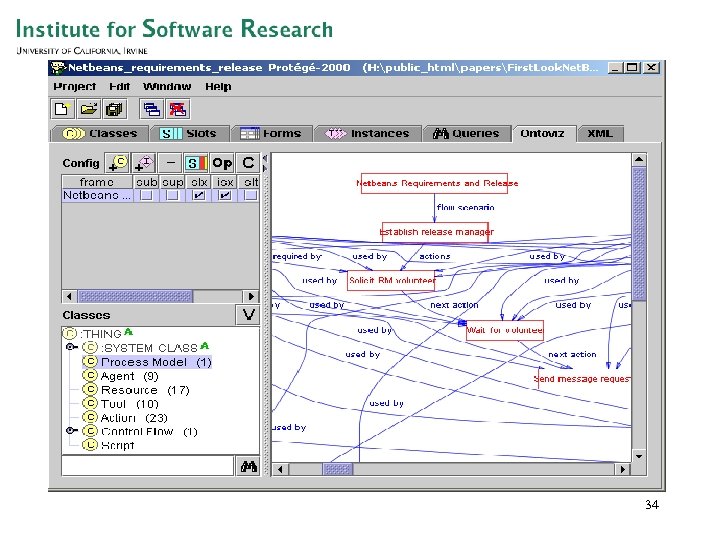The width and height of the screenshot is (720, 540).
Task: Click the frame column header
Action: pyautogui.click(x=97, y=182)
